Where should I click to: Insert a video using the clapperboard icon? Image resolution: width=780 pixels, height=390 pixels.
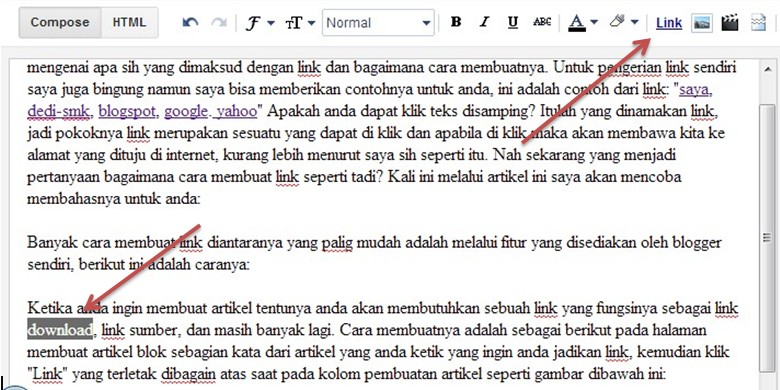pyautogui.click(x=730, y=22)
